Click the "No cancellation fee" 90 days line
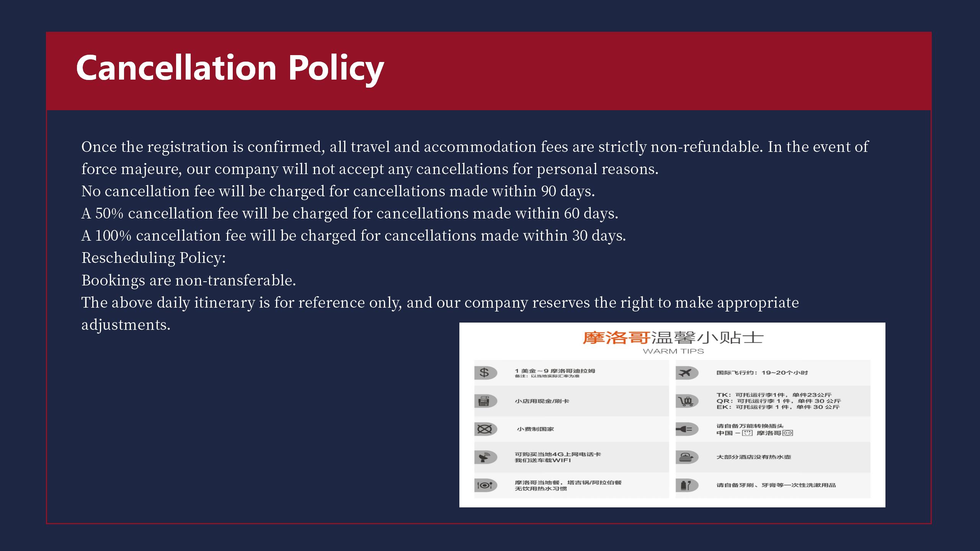The image size is (980, 551). click(338, 191)
